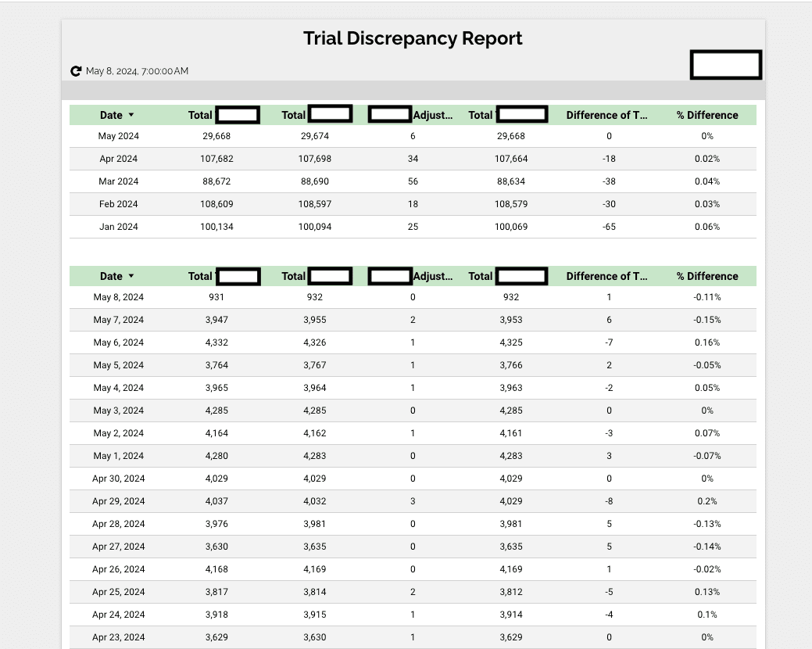812x649 pixels.
Task: Select the 'Jan 2024' row date cell
Action: tap(119, 227)
